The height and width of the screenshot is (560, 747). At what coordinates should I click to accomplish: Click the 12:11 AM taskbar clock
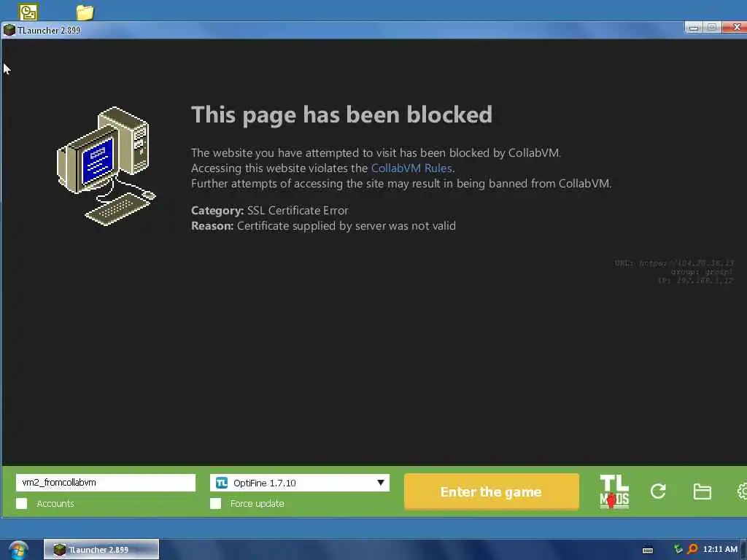tap(720, 549)
